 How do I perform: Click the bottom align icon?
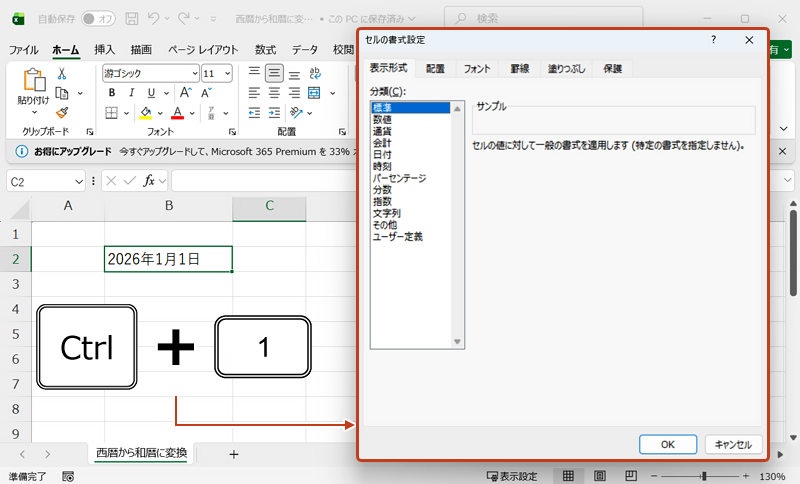click(294, 74)
